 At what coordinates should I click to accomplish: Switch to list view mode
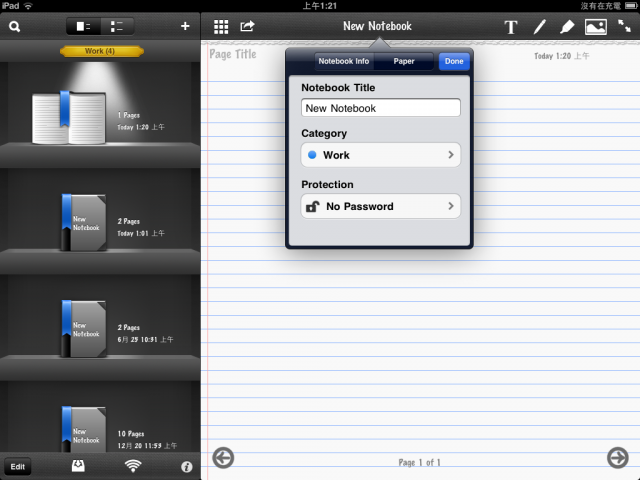coord(117,27)
